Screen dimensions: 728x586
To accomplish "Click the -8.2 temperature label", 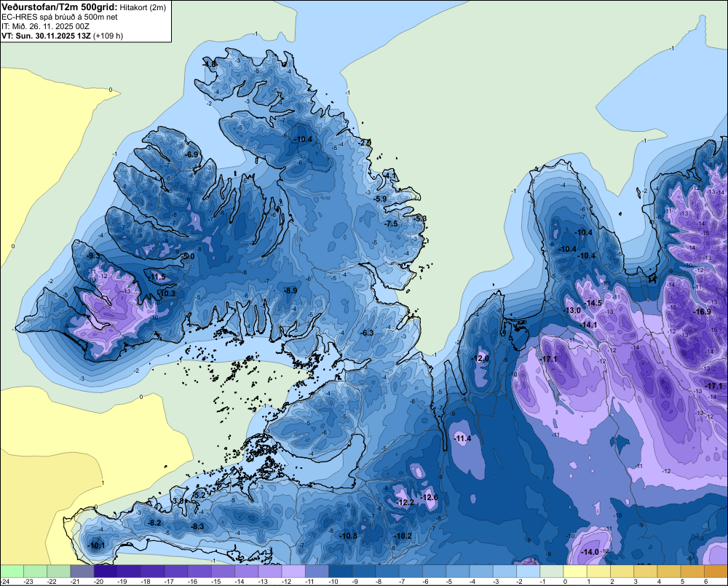I will coord(154,523).
